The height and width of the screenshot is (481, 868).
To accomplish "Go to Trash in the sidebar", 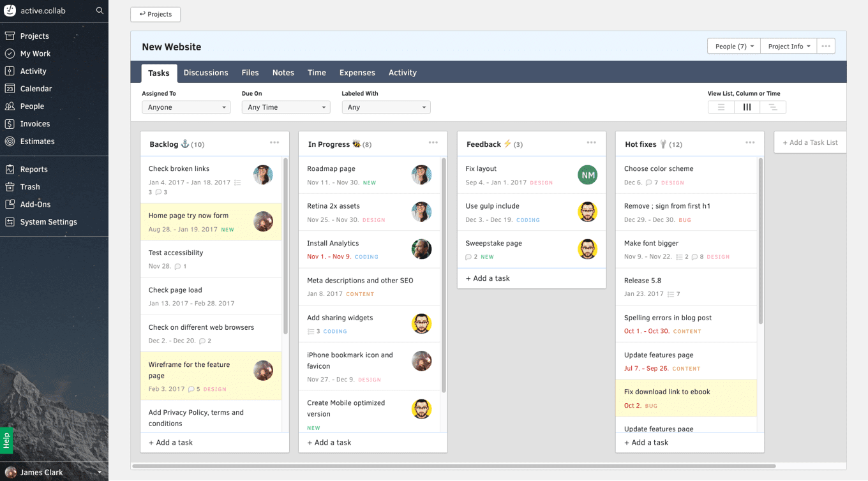I will tap(29, 187).
